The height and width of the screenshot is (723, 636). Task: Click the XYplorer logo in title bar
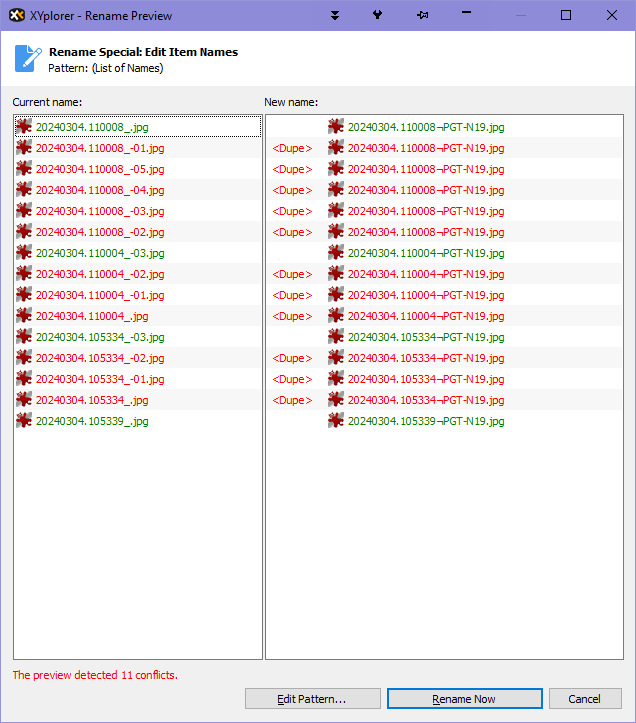pos(16,15)
